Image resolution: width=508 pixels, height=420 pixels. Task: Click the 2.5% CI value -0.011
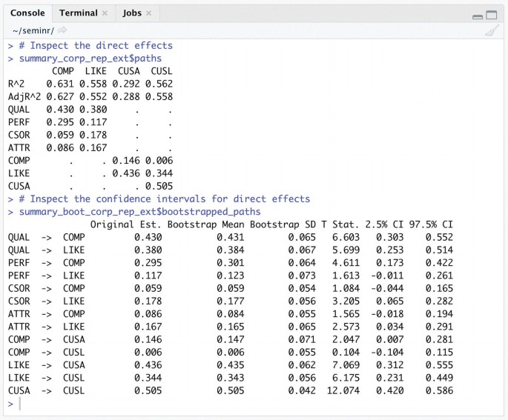tap(387, 276)
